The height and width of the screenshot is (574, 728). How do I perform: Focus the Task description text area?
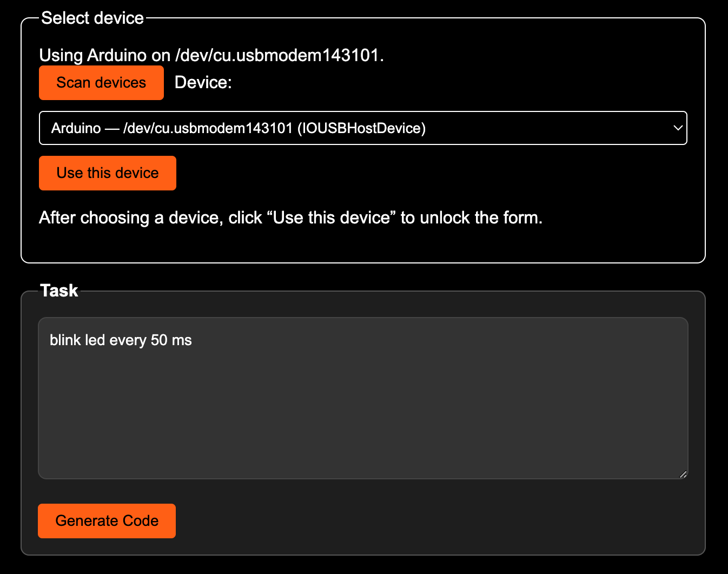point(362,398)
